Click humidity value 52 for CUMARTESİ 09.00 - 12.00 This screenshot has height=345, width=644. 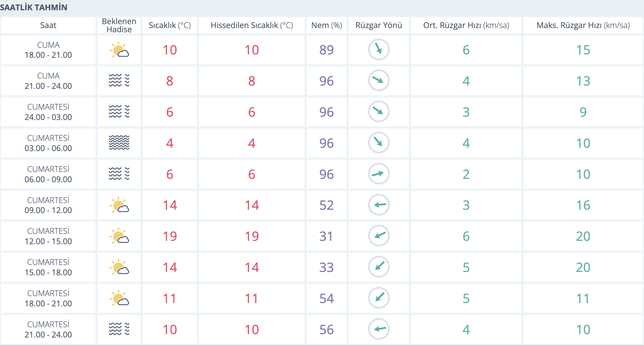click(x=326, y=205)
